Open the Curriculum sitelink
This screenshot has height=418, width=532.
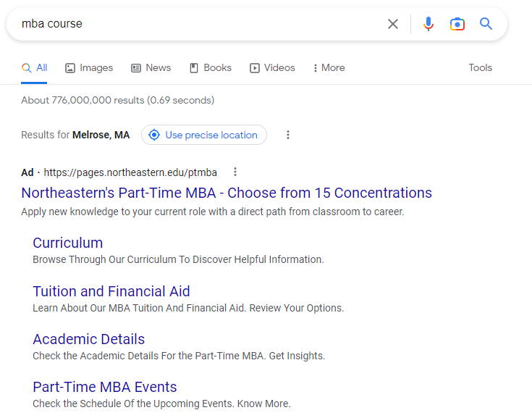[x=68, y=243]
